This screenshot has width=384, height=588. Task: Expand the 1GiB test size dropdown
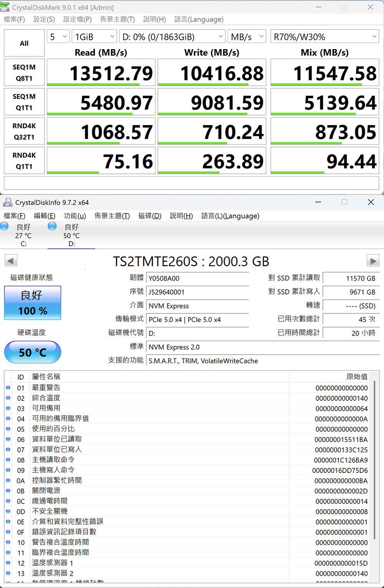94,37
